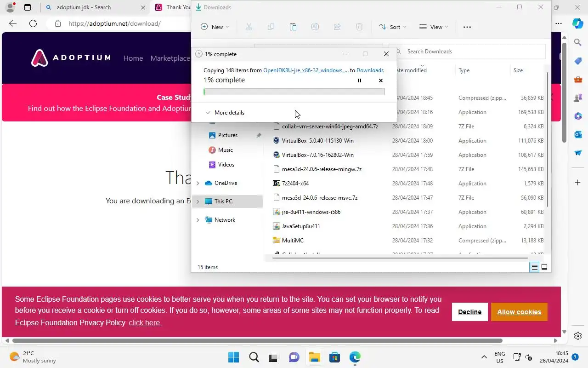Select the JavaSetup8u411 file
588x368 pixels.
click(301, 226)
